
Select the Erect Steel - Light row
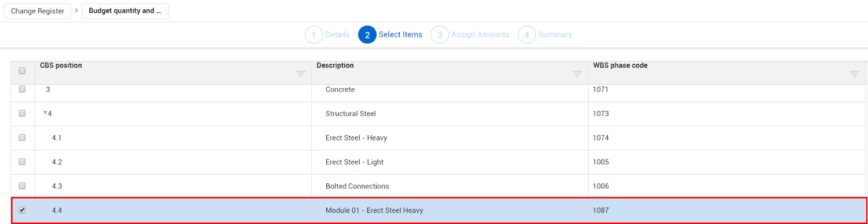coord(439,162)
